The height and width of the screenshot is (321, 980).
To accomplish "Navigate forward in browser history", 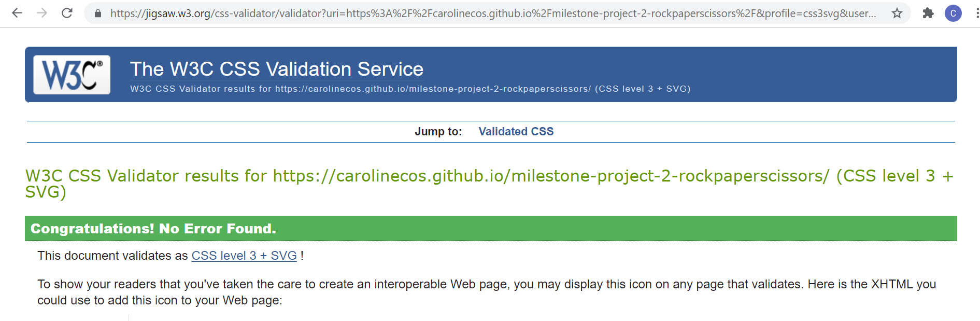I will point(42,13).
